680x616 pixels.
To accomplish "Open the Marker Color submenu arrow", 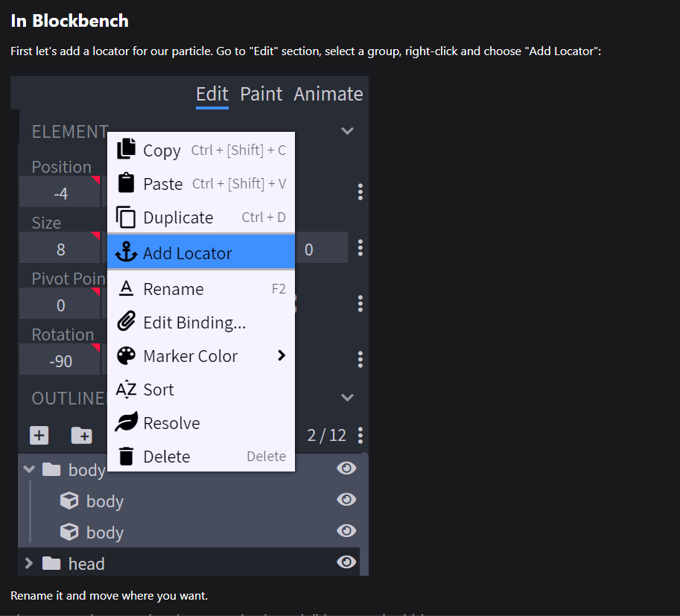I will [x=282, y=356].
